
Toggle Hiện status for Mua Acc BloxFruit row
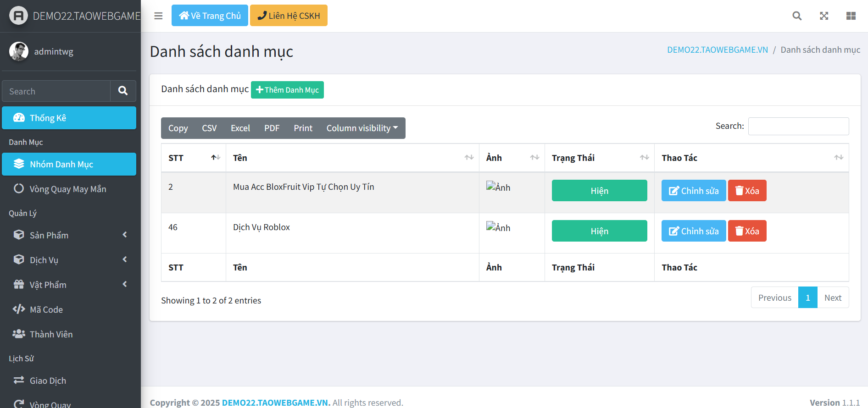[599, 191]
